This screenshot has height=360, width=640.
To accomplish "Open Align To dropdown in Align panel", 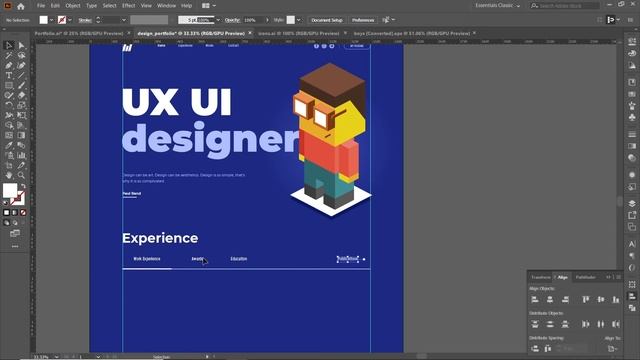I will pyautogui.click(x=612, y=349).
